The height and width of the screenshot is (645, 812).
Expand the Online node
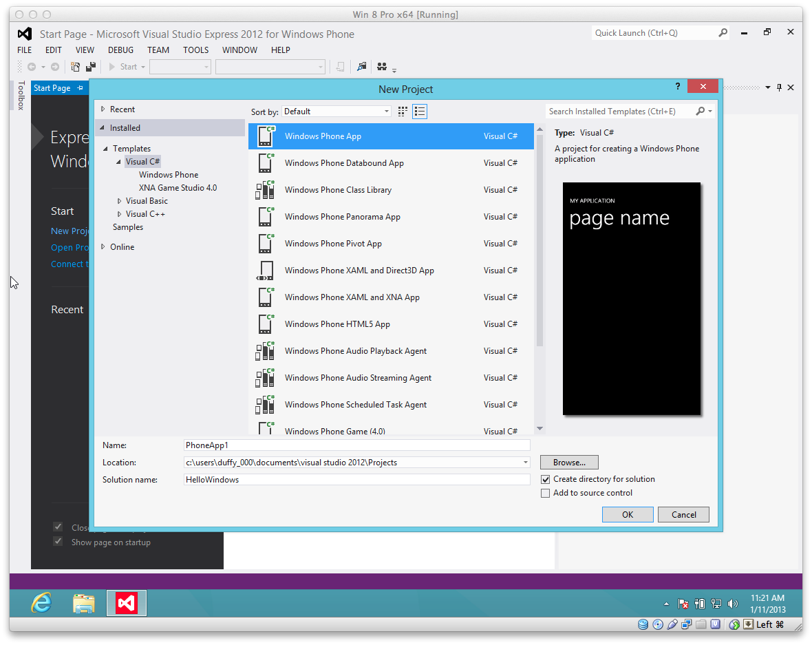pyautogui.click(x=103, y=247)
